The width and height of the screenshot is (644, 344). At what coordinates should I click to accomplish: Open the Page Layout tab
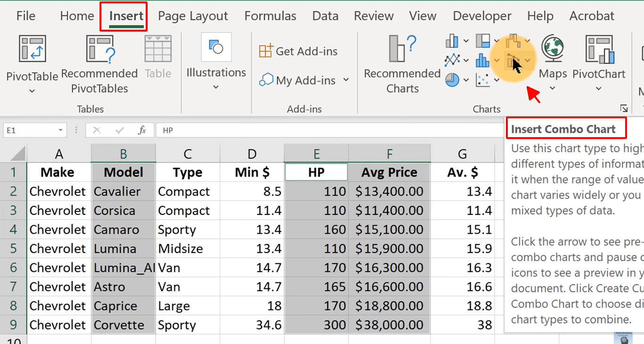click(x=193, y=16)
